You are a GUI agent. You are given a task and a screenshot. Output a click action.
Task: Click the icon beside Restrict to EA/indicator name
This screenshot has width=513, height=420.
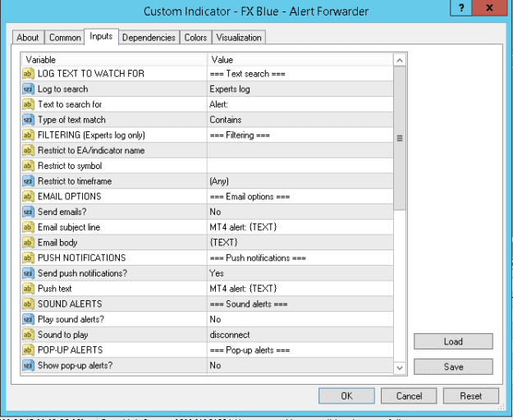(28, 150)
